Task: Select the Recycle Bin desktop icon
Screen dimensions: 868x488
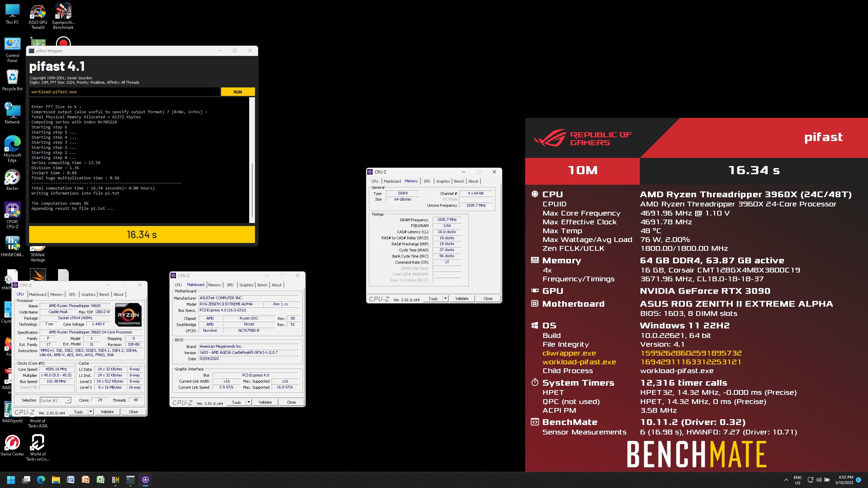Action: pyautogui.click(x=12, y=81)
